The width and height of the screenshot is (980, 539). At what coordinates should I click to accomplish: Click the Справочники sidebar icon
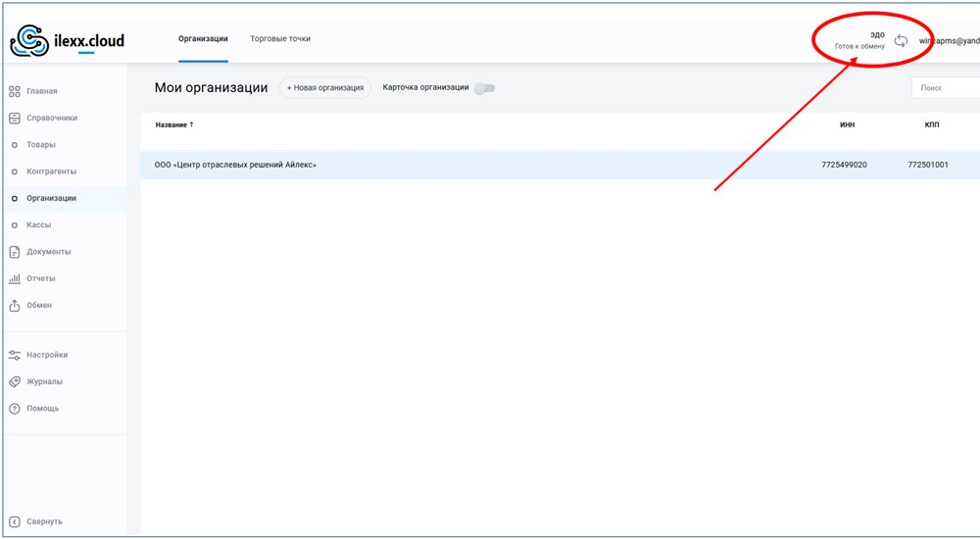click(15, 118)
